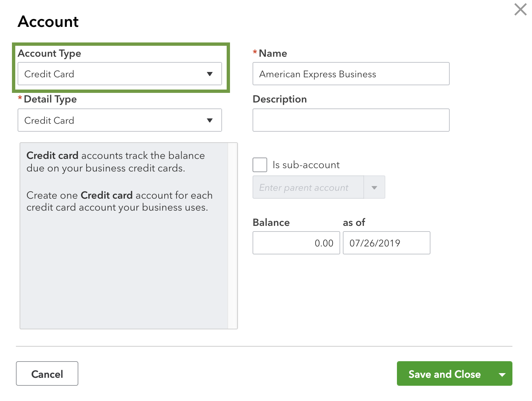Select the American Express Business name field
This screenshot has width=532, height=401.
pyautogui.click(x=351, y=74)
